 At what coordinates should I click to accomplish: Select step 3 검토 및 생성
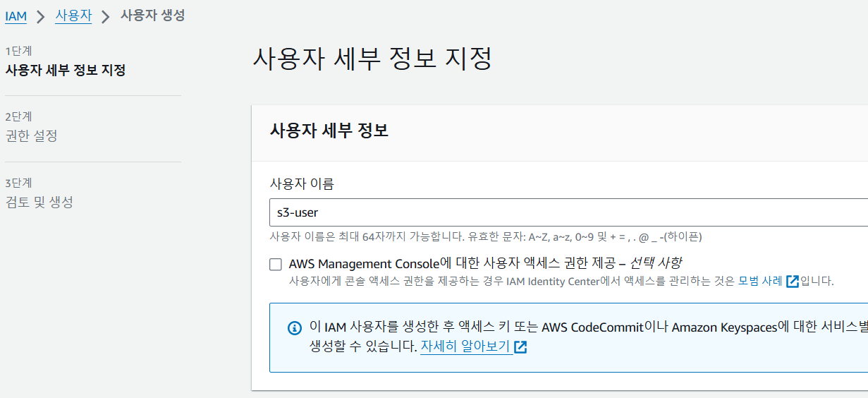[39, 202]
